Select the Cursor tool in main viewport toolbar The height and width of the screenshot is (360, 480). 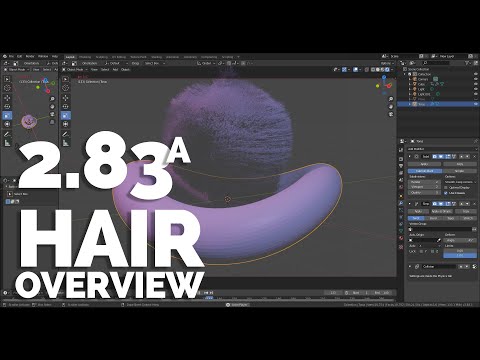pyautogui.click(x=66, y=88)
